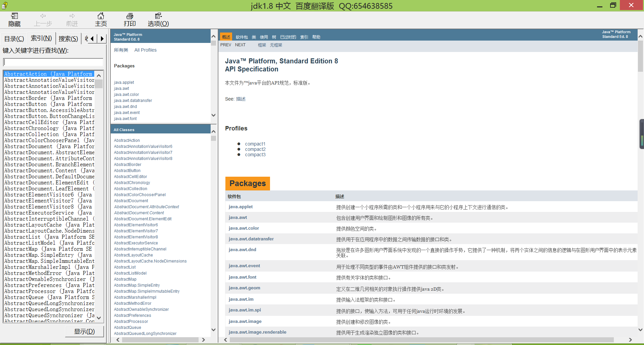Switch to the 目录(C) tab
This screenshot has width=644, height=345.
coord(14,39)
